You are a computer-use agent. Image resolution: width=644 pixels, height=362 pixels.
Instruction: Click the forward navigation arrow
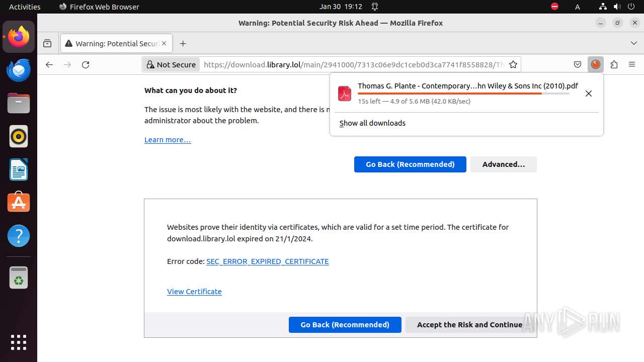click(x=67, y=64)
